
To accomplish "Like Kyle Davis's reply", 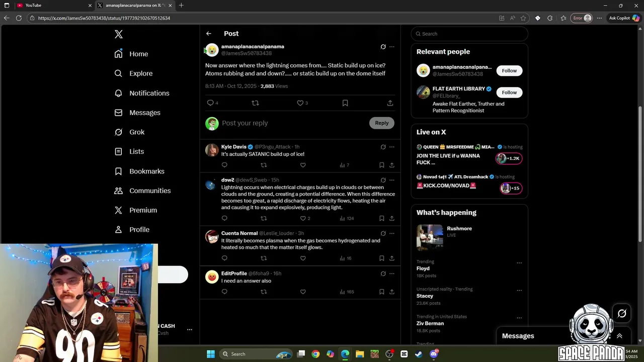I will pyautogui.click(x=303, y=165).
